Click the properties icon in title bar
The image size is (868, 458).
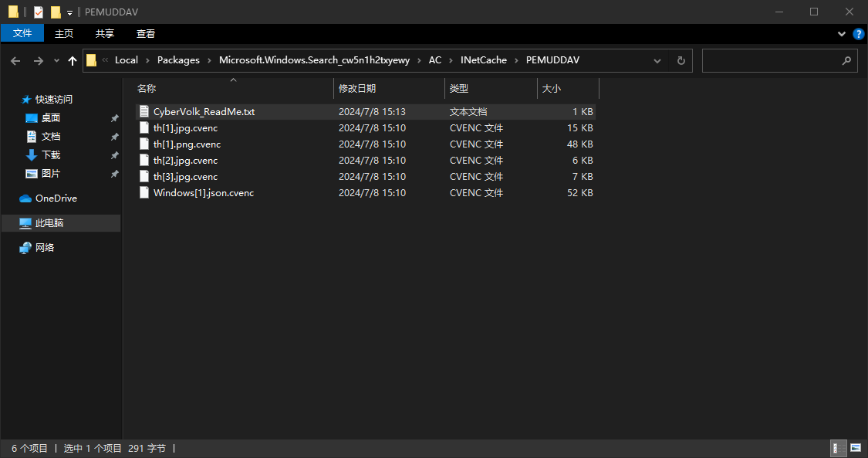pyautogui.click(x=39, y=12)
